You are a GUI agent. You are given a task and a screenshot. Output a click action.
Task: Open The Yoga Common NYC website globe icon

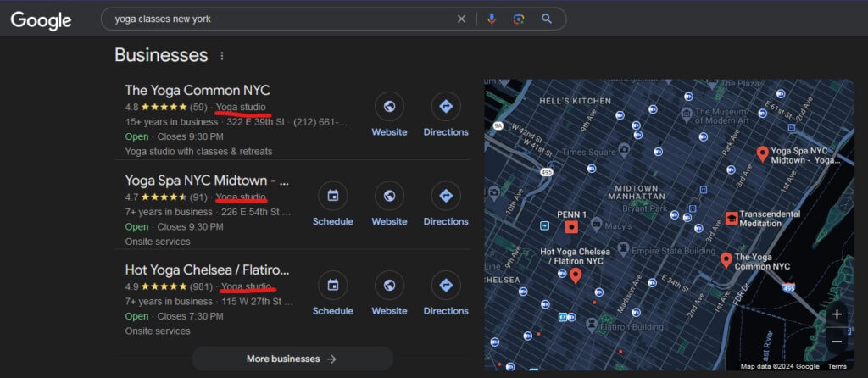[389, 106]
